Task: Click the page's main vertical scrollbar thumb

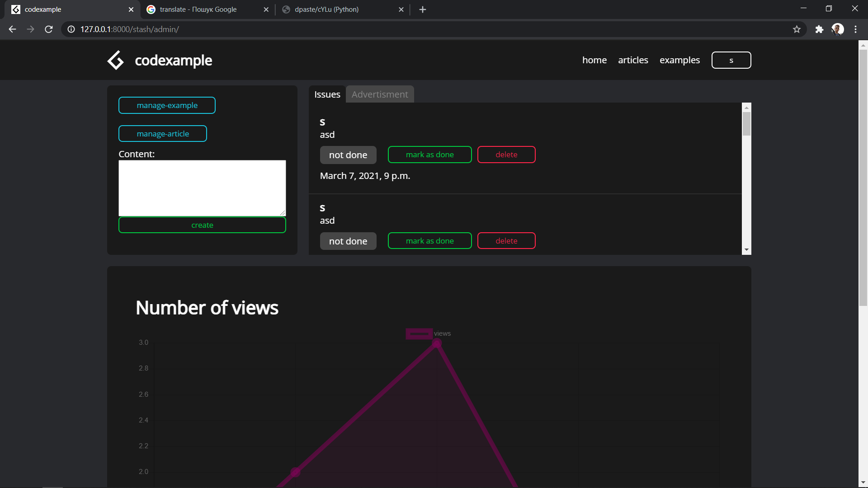Action: click(x=863, y=178)
